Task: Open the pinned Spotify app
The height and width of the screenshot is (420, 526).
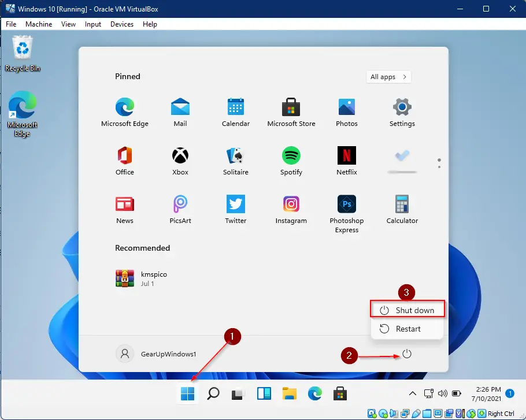Action: pyautogui.click(x=291, y=161)
